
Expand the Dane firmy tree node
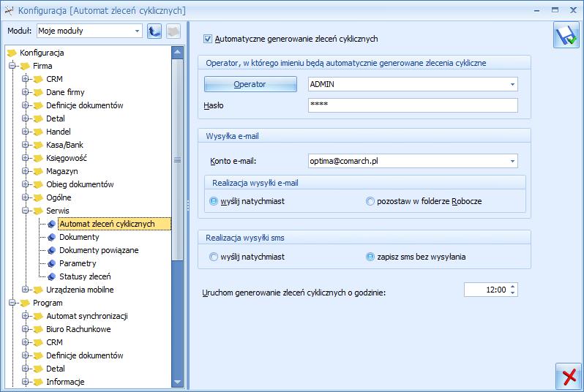25,92
